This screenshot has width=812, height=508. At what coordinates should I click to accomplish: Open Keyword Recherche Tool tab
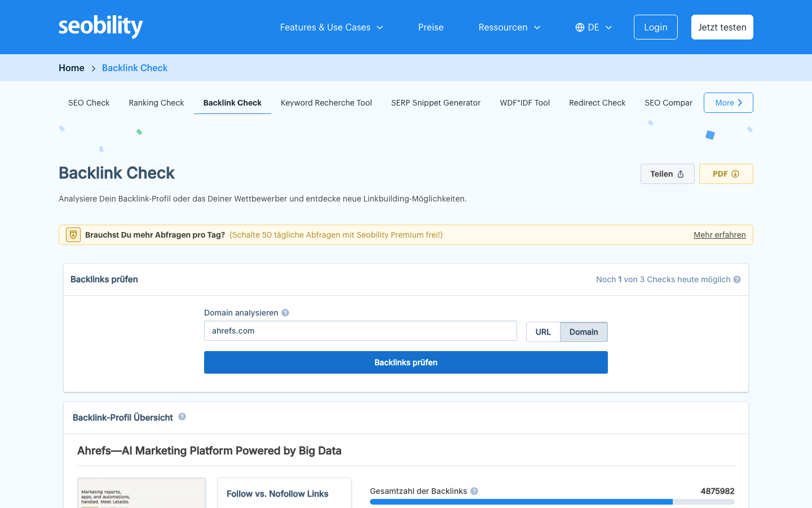click(326, 103)
